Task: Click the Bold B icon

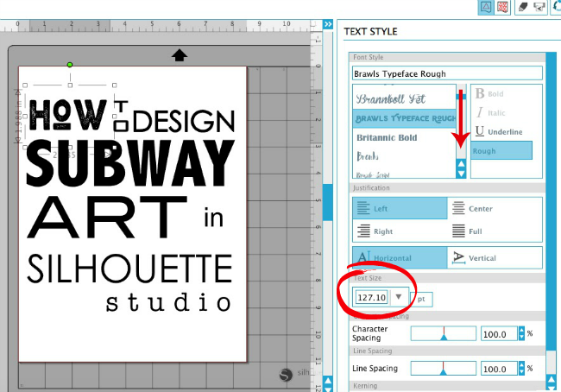Action: (x=480, y=93)
